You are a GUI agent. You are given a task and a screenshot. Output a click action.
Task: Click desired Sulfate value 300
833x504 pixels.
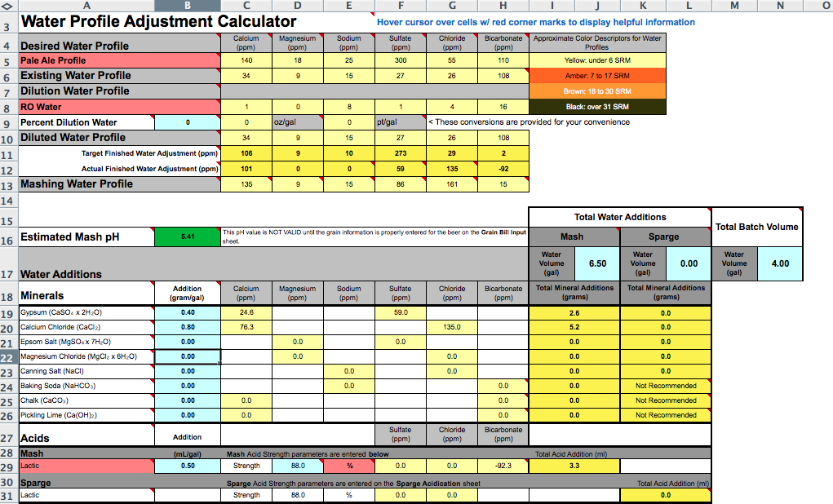click(x=401, y=60)
